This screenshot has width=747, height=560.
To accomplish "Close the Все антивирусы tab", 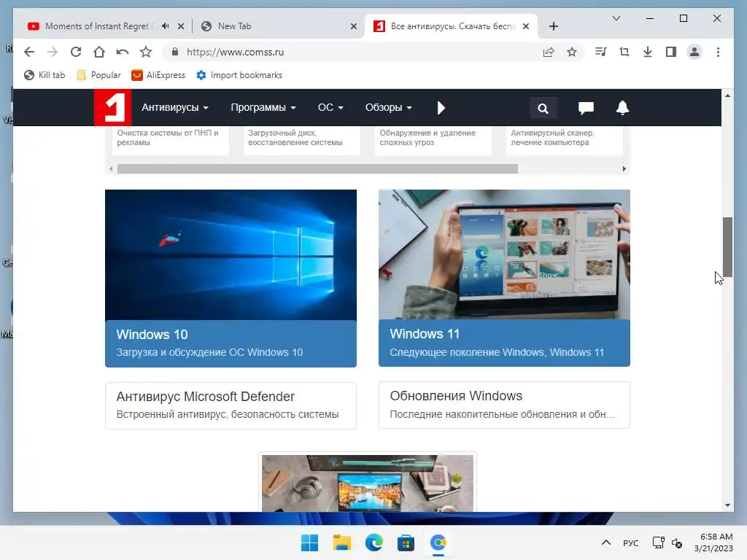I will pos(526,26).
